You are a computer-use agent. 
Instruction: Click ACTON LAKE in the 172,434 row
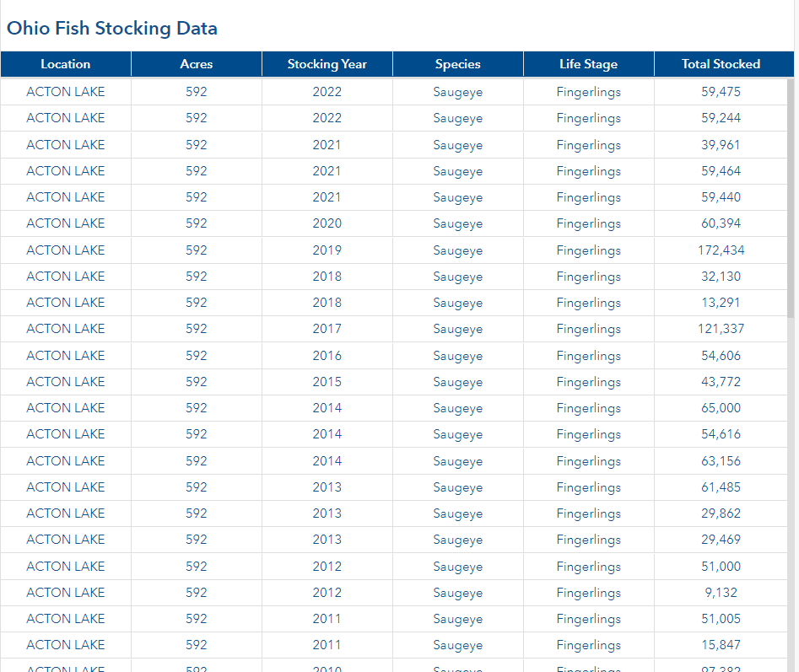66,250
